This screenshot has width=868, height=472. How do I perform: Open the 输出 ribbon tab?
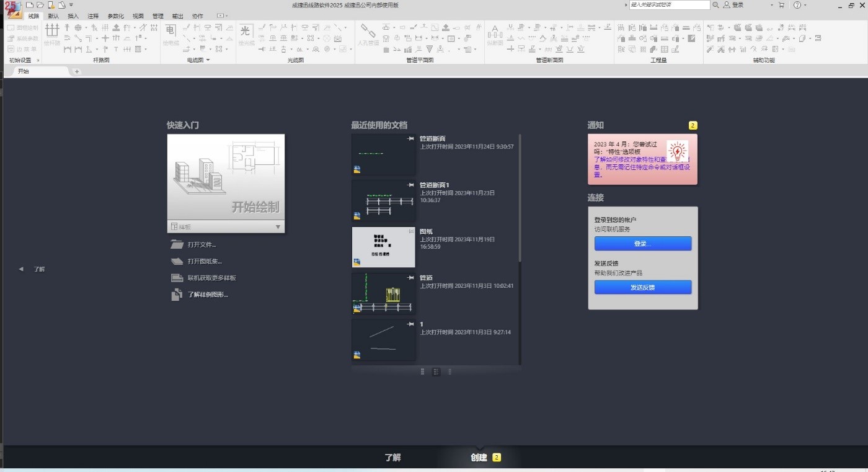pyautogui.click(x=178, y=16)
